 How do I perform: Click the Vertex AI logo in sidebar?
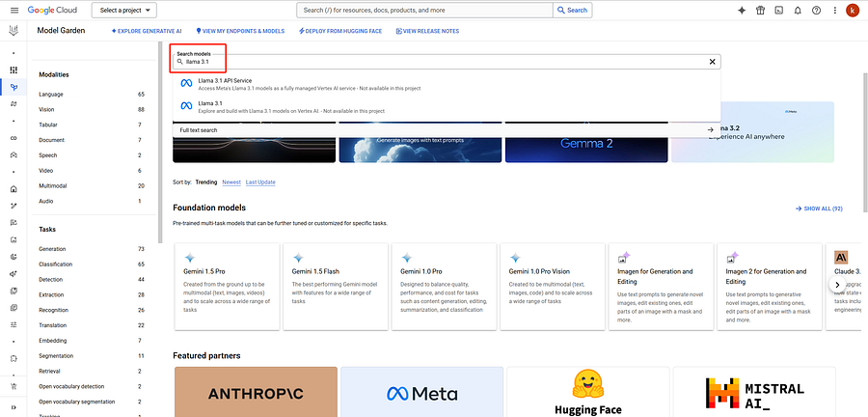coord(14,31)
